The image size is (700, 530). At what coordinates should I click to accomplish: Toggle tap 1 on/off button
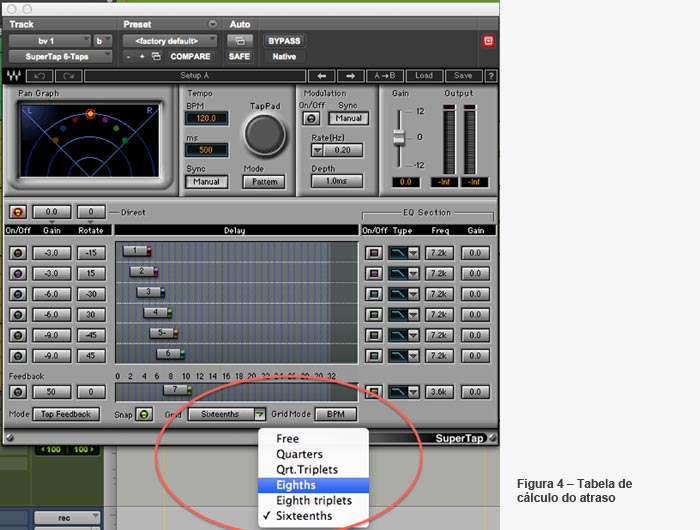tap(18, 253)
